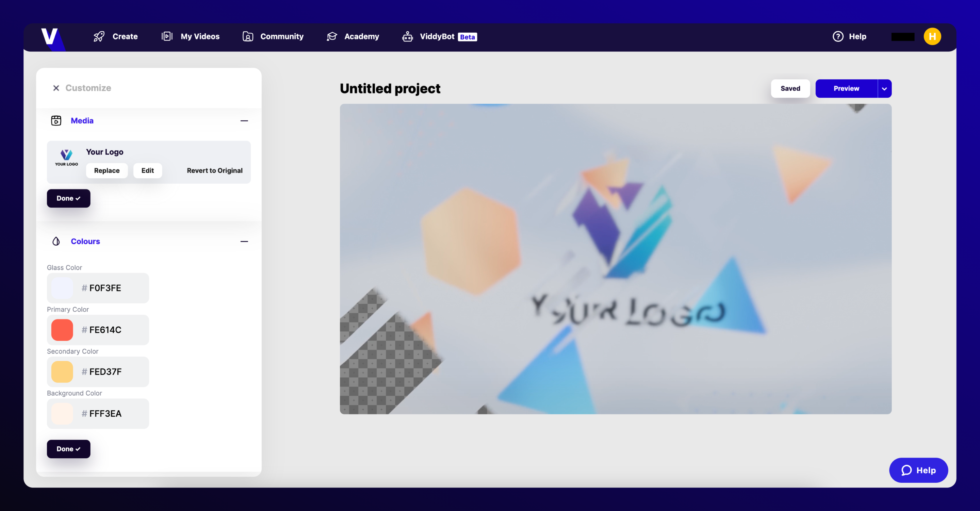
Task: Go to My Videos
Action: (191, 36)
